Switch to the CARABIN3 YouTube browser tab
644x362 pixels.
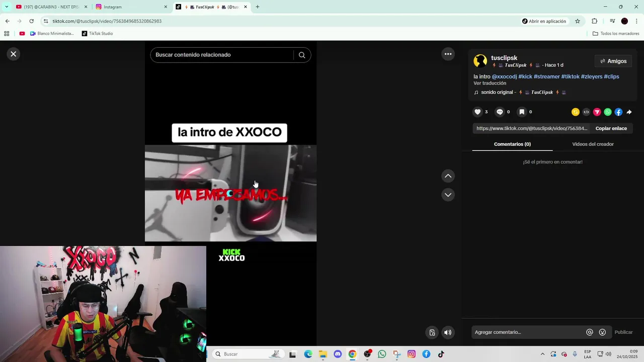51,7
